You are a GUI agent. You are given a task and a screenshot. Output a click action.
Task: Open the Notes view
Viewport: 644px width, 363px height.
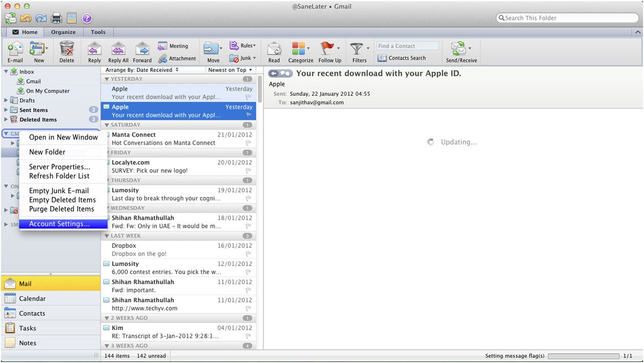51,343
